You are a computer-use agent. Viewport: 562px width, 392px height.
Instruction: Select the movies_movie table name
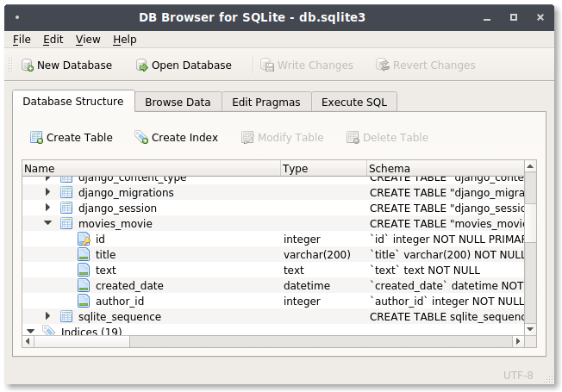click(x=115, y=224)
